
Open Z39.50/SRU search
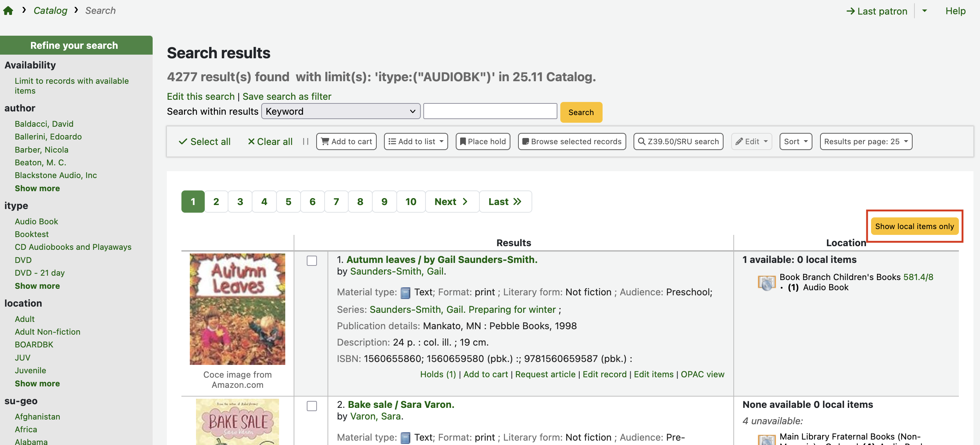(678, 142)
